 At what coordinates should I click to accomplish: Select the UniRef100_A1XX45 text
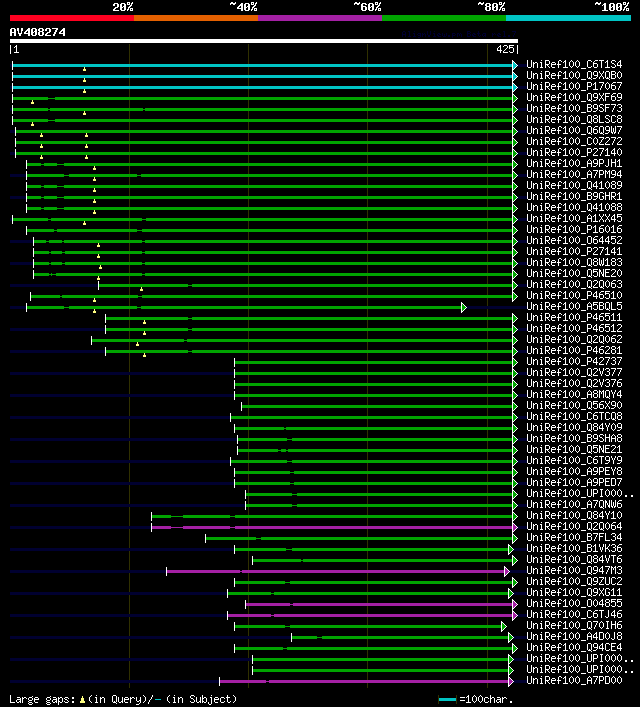click(x=574, y=218)
